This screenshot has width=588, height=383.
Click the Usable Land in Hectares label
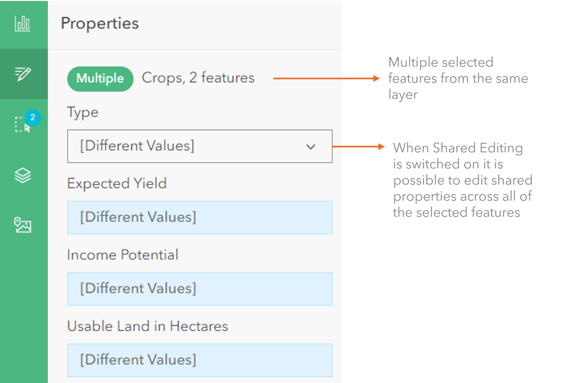pyautogui.click(x=148, y=326)
